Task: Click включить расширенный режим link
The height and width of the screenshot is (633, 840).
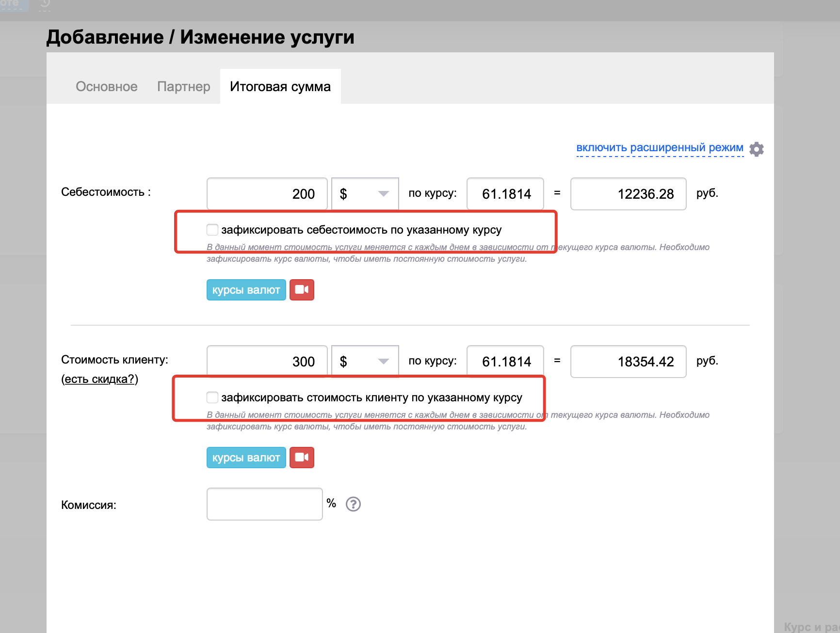Action: pyautogui.click(x=660, y=148)
